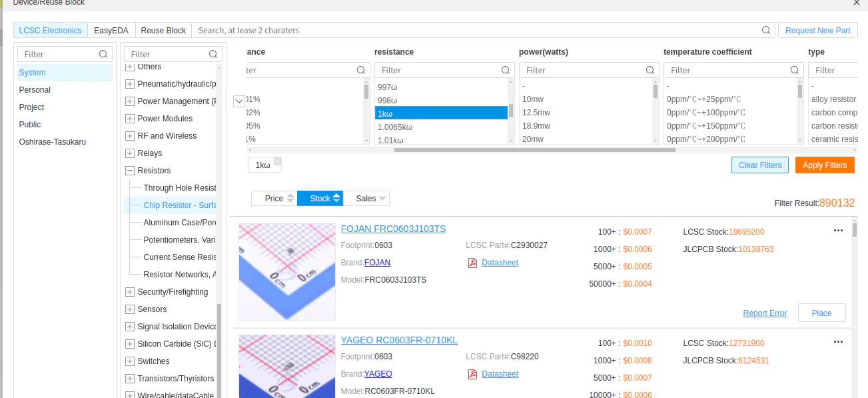Click Report Error link
The height and width of the screenshot is (398, 868).
(765, 313)
